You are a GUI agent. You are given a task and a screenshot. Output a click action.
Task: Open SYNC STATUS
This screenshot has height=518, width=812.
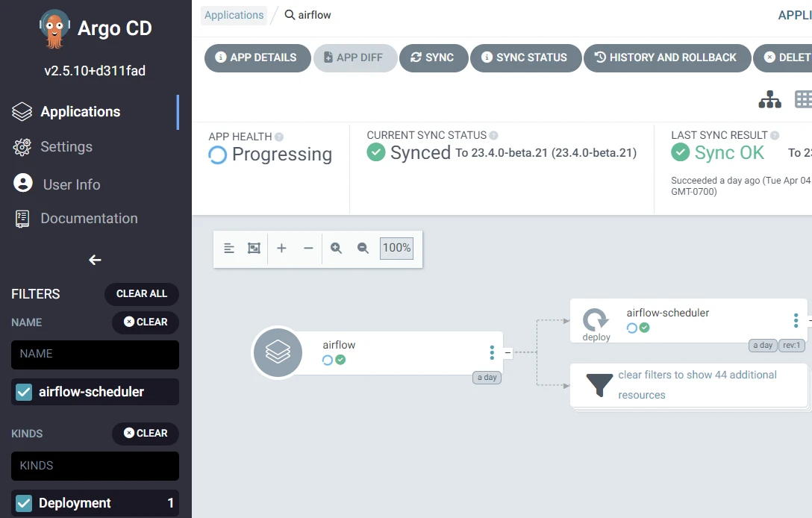pos(525,57)
